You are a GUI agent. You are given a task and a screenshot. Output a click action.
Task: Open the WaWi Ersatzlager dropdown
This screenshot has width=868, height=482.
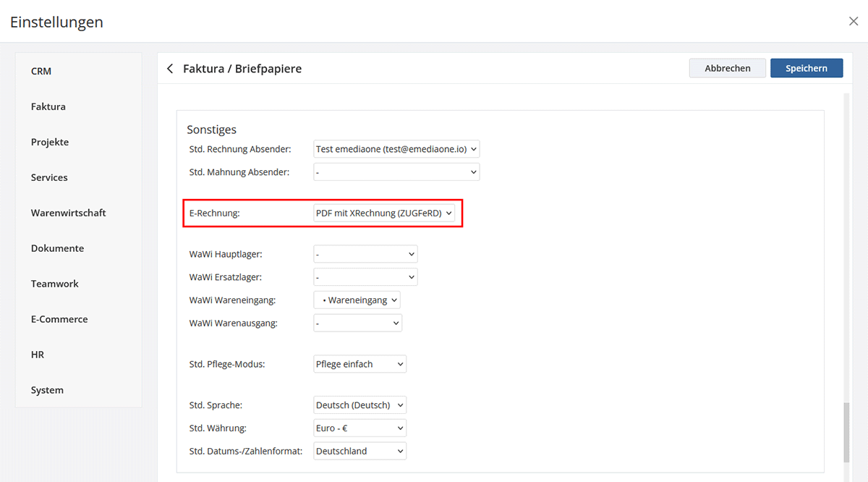point(365,277)
